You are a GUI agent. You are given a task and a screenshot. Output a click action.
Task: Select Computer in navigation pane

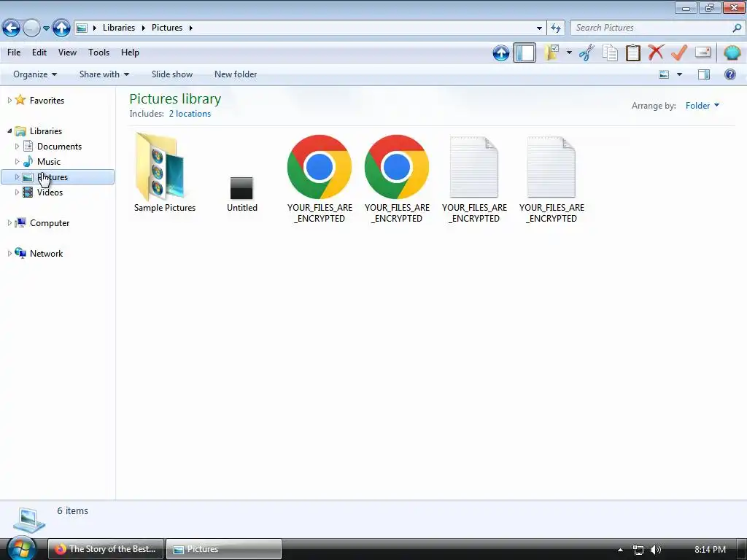(50, 223)
